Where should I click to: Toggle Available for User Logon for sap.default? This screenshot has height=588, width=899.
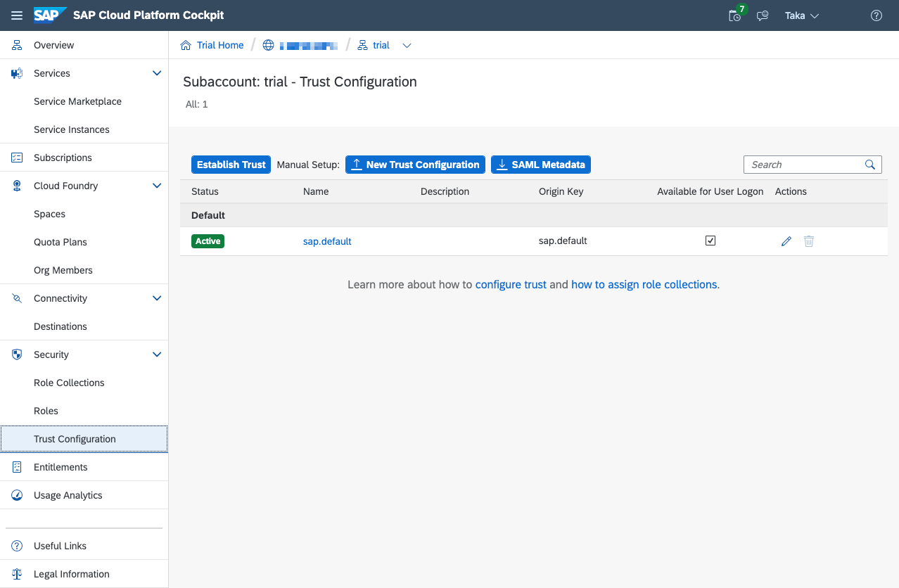pos(710,241)
